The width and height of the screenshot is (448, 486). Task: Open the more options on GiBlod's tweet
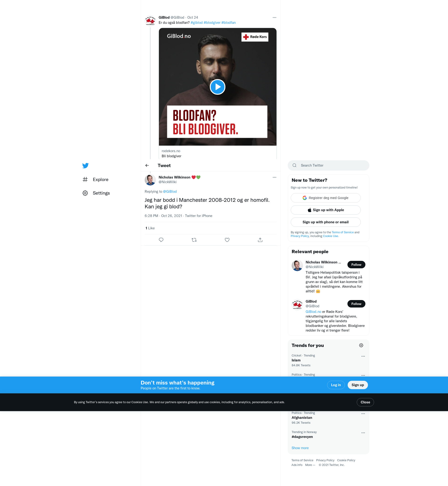[274, 17]
